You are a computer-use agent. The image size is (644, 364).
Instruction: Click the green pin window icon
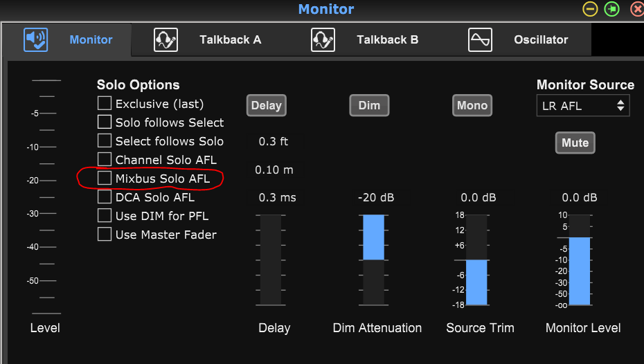(x=612, y=9)
